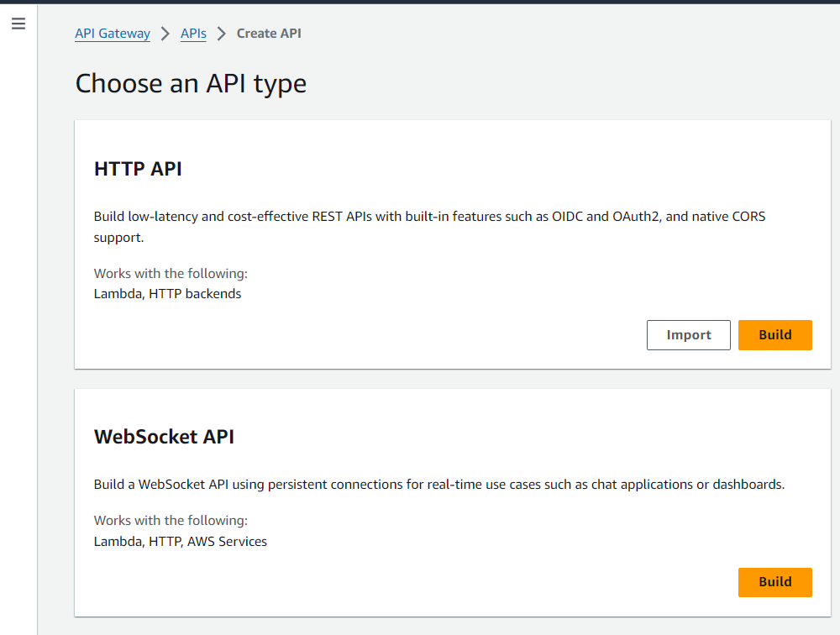
Task: Select the WebSocket API card title
Action: click(x=164, y=437)
